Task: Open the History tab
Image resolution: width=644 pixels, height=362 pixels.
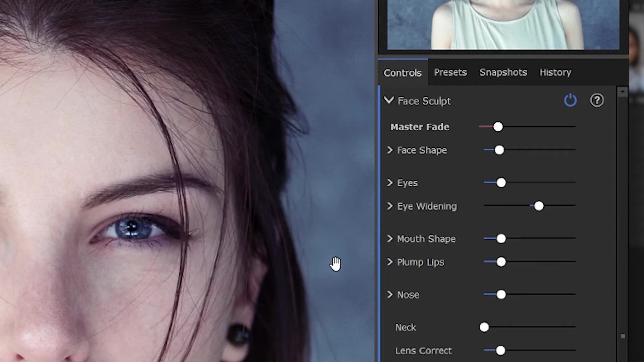Action: (555, 72)
